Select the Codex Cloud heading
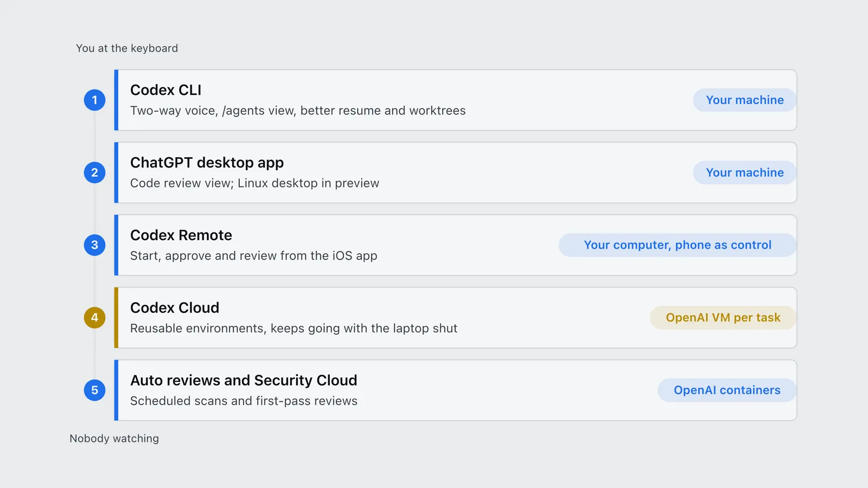The height and width of the screenshot is (488, 868). (175, 308)
